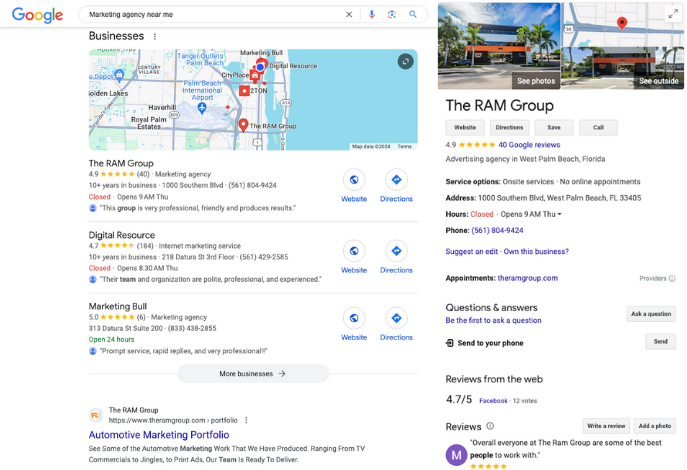687x470 pixels.
Task: Open Google Lens image search
Action: (392, 15)
